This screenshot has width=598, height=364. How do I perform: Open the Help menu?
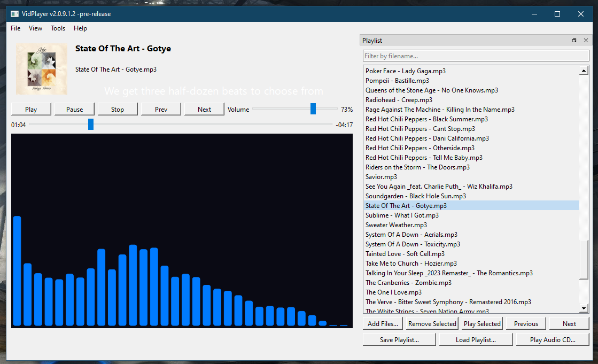click(x=80, y=28)
